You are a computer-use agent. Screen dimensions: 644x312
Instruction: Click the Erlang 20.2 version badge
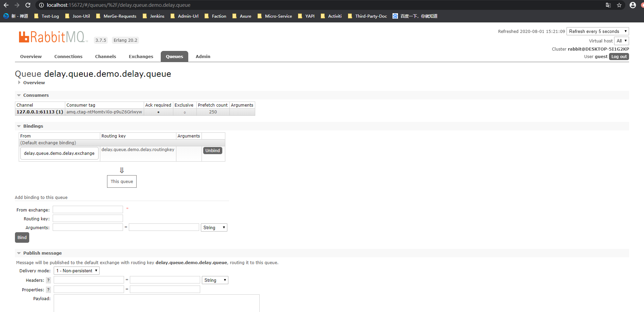pos(125,40)
